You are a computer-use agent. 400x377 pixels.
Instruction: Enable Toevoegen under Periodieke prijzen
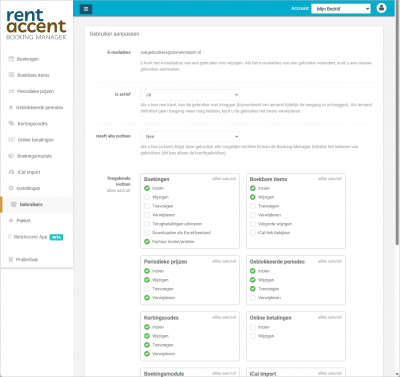pos(147,289)
